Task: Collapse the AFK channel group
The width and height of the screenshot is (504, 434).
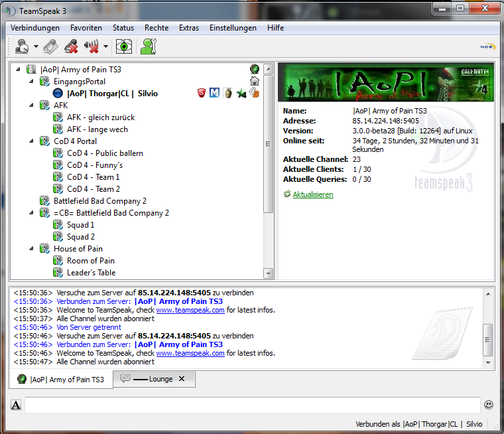Action: tap(32, 106)
